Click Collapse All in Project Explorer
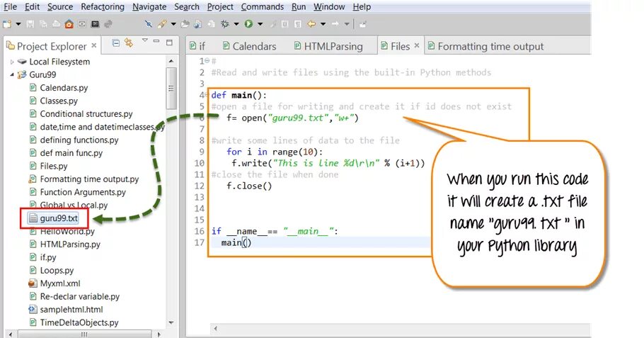The image size is (644, 338). [116, 43]
